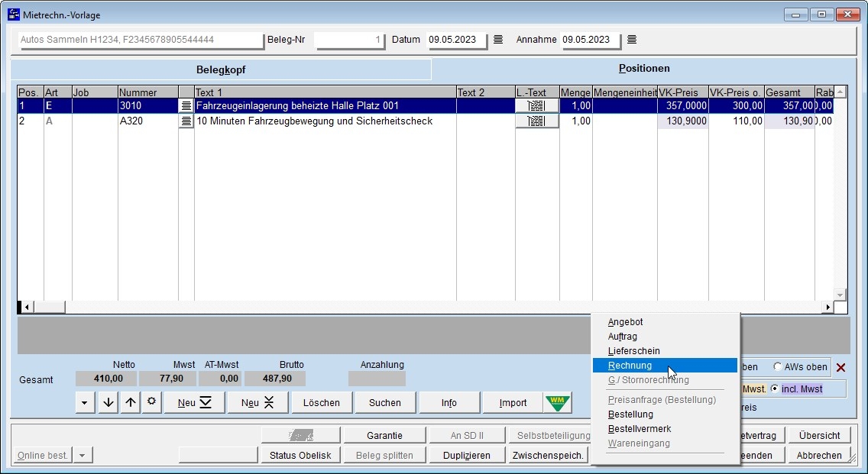Open the calendar picker icon beside Datum
This screenshot has height=474, width=868.
tap(498, 39)
